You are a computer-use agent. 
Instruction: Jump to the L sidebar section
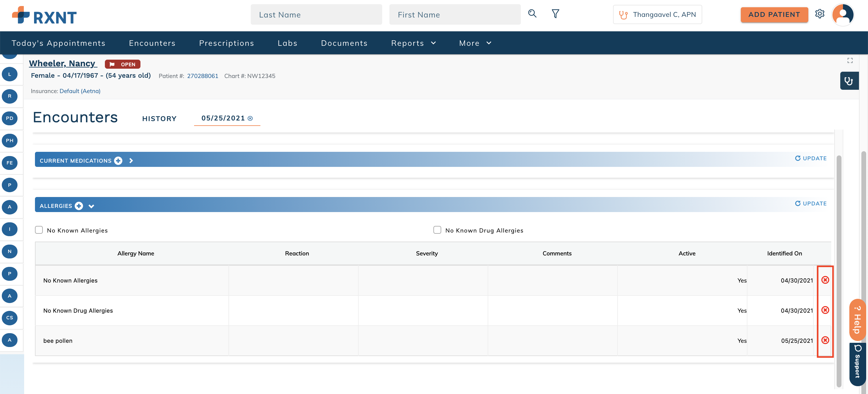(x=9, y=74)
